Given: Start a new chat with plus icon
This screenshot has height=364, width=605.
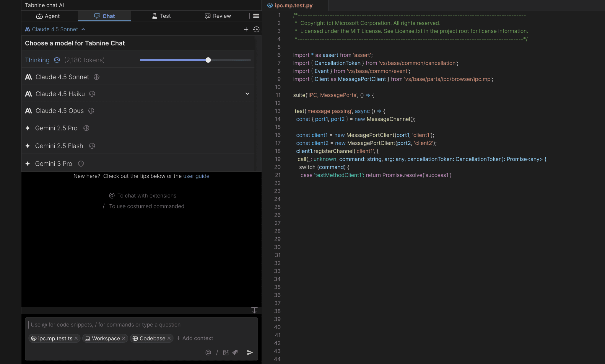Looking at the screenshot, I should pyautogui.click(x=246, y=29).
